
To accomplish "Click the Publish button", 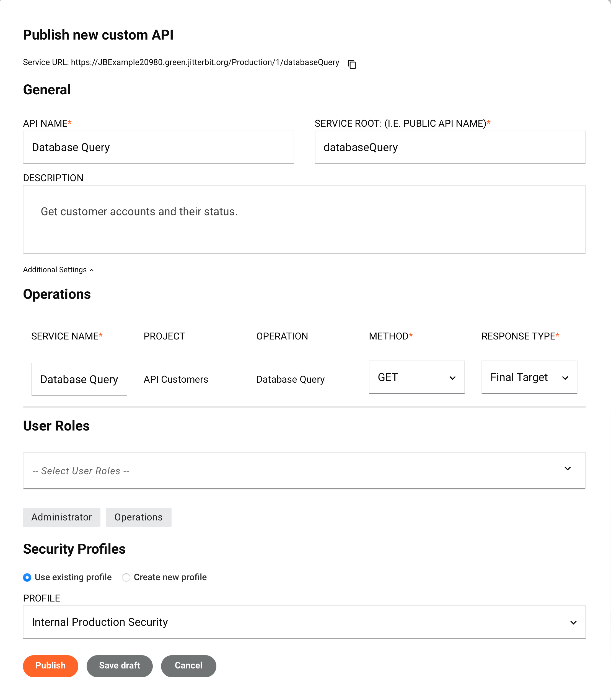I will [x=50, y=666].
